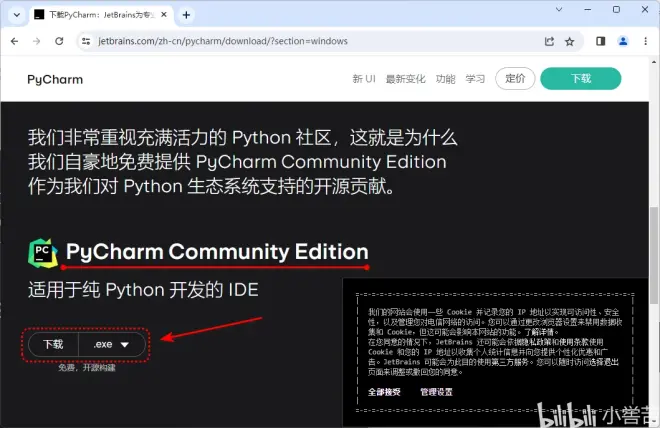Minimize the Chrome window
The image size is (660, 428).
(588, 9)
